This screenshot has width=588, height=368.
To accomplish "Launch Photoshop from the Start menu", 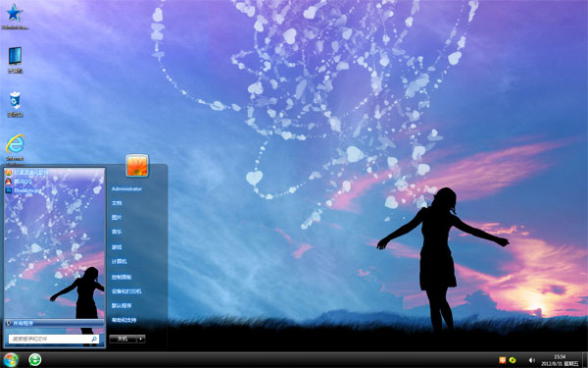I will [23, 190].
